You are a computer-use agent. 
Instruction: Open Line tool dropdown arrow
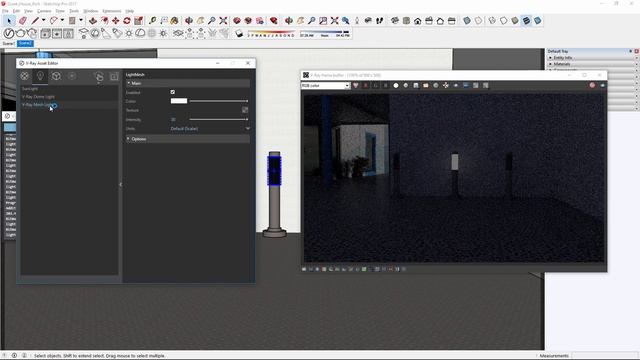43,20
